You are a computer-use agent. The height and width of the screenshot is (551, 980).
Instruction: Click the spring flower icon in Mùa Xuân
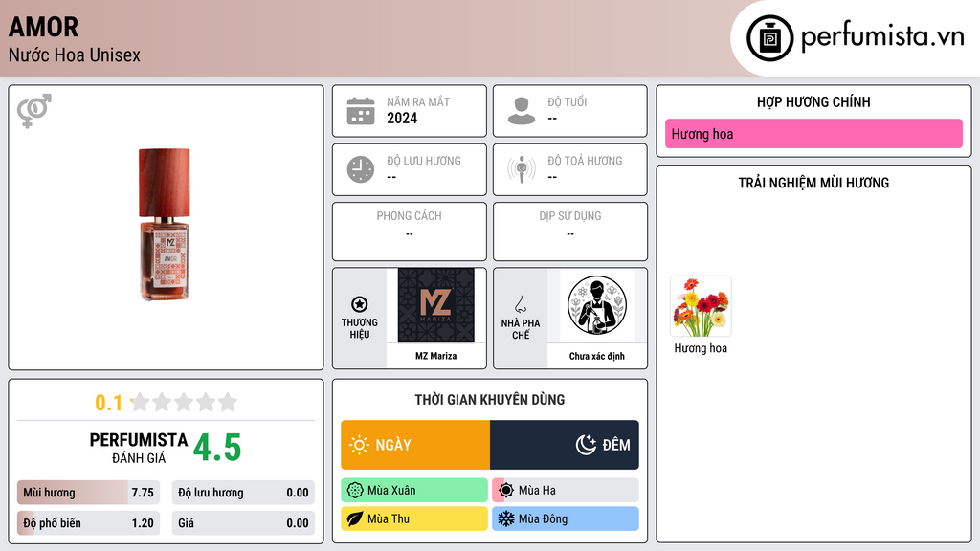click(x=355, y=491)
